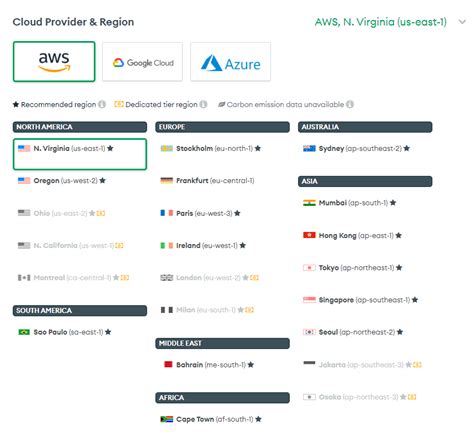
Task: Click the North America header bar
Action: point(80,127)
